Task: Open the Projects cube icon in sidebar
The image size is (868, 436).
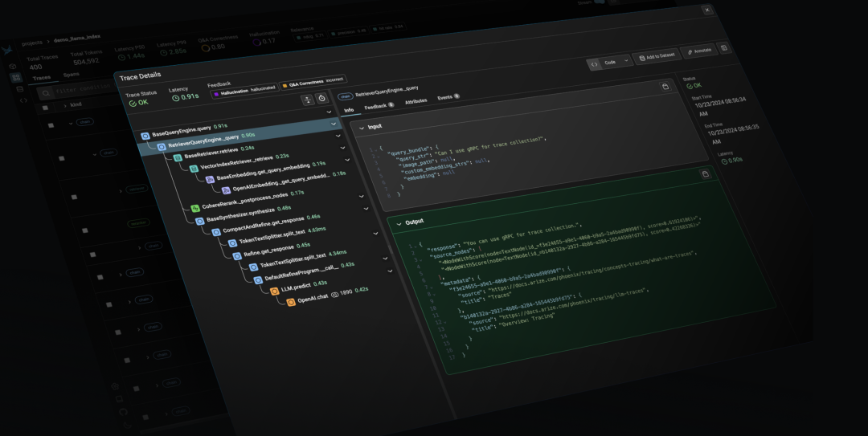Action: (x=13, y=67)
